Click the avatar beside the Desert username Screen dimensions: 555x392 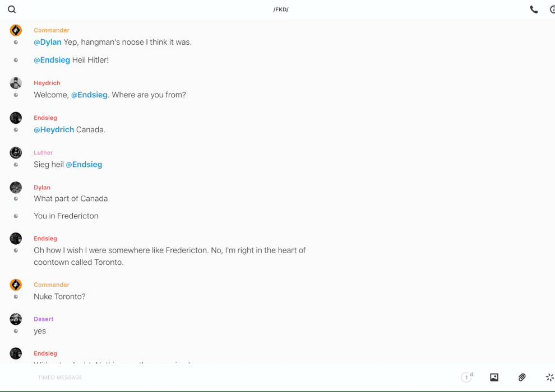pyautogui.click(x=16, y=319)
